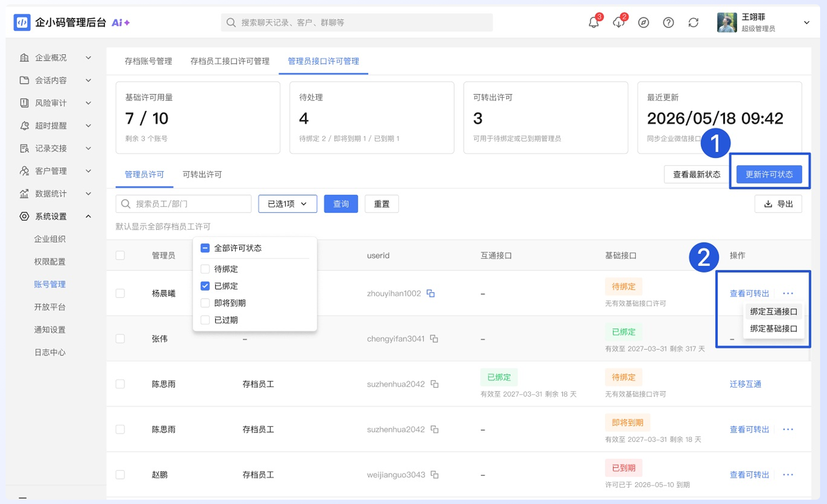The height and width of the screenshot is (504, 827).
Task: Click the 超时提醒 bell icon
Action: click(x=24, y=126)
